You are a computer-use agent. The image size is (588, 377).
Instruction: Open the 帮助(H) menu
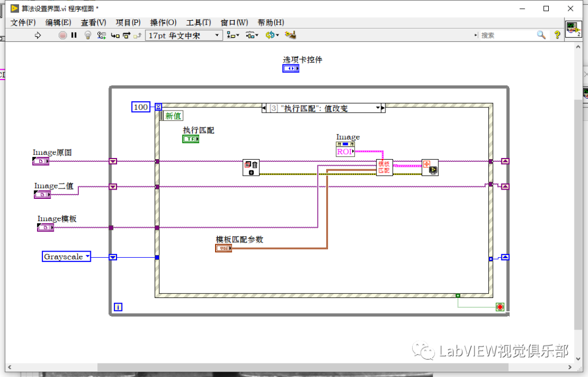pyautogui.click(x=271, y=22)
